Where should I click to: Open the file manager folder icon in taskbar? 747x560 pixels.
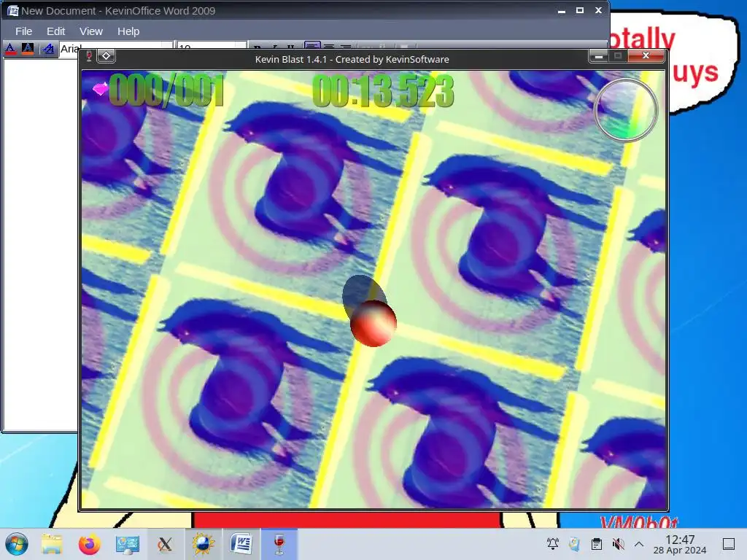point(52,544)
